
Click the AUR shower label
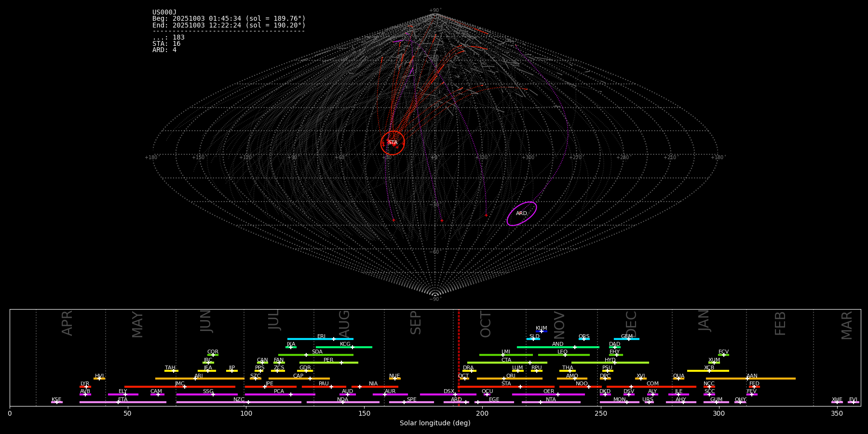coord(390,392)
